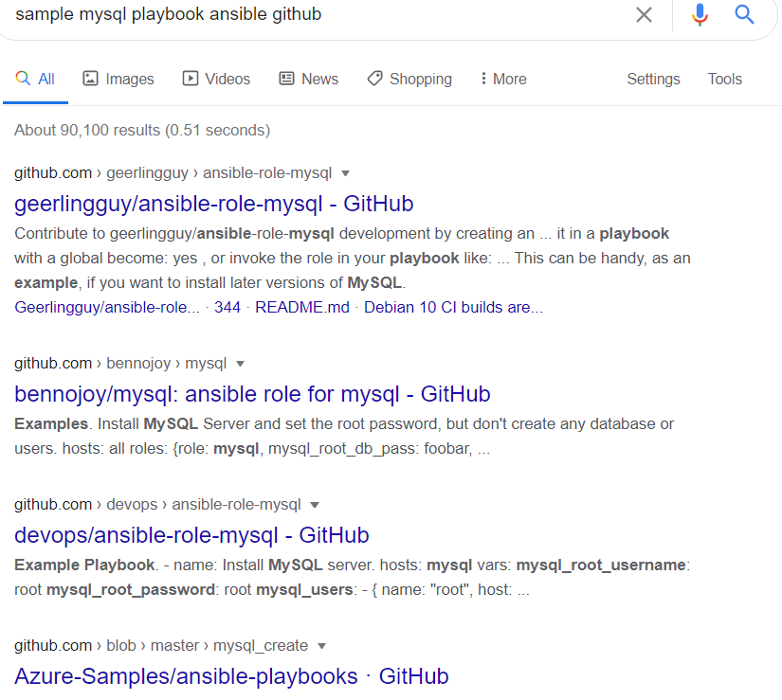Image resolution: width=782 pixels, height=700 pixels.
Task: Open geerlingguy/ansible-role-mysql - GitHub result
Action: click(214, 204)
